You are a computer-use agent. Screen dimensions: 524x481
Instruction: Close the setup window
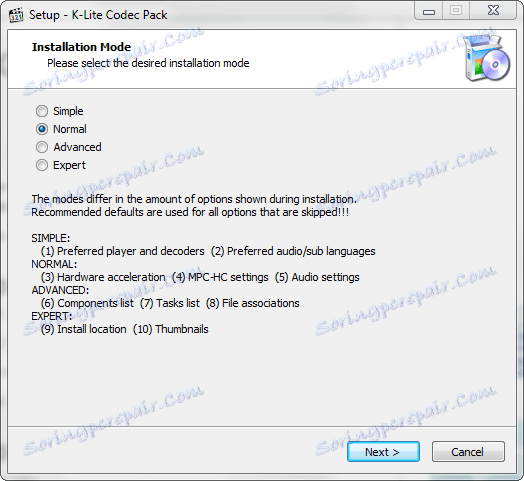[493, 11]
